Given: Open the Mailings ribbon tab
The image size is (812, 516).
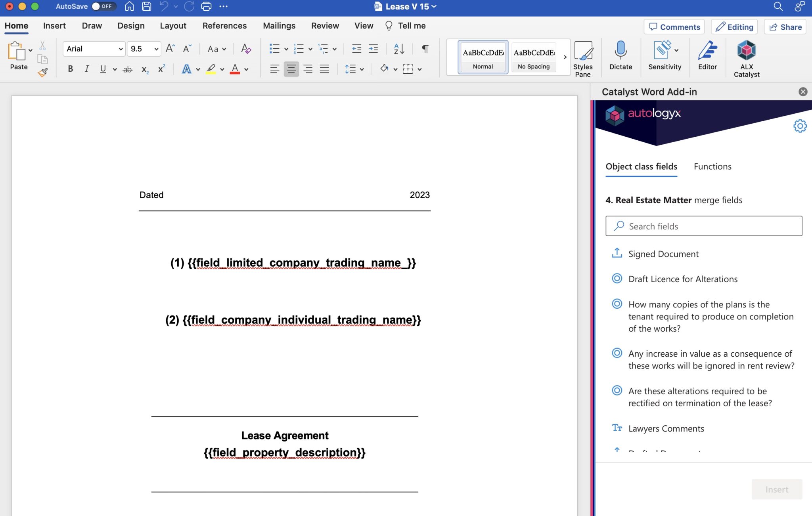Looking at the screenshot, I should (279, 26).
